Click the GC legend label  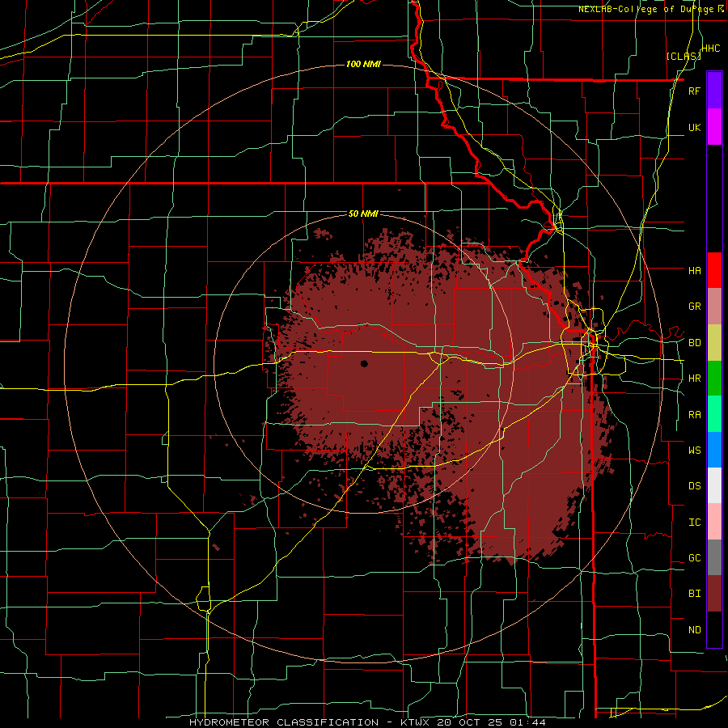[x=694, y=558]
